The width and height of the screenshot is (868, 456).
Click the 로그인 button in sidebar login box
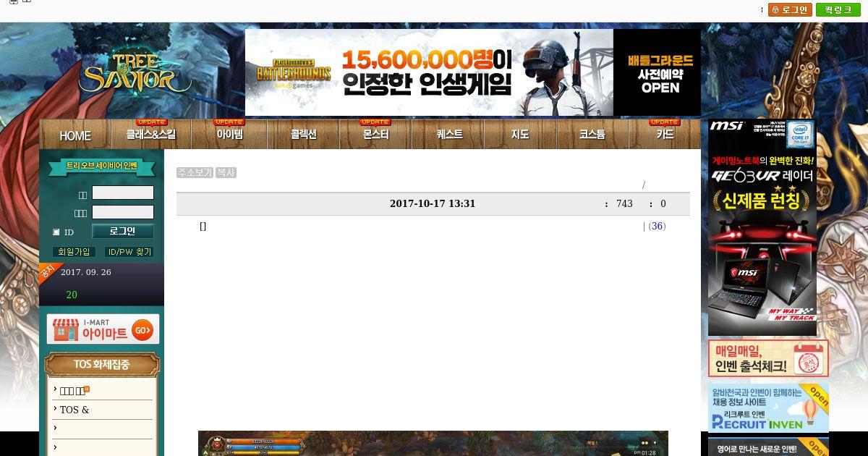coord(123,232)
